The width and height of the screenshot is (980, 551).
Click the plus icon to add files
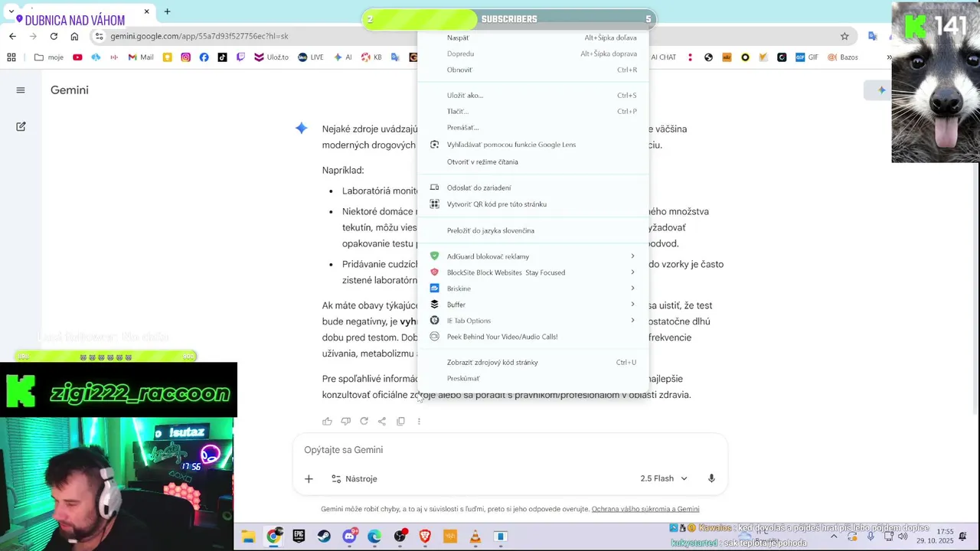(309, 479)
